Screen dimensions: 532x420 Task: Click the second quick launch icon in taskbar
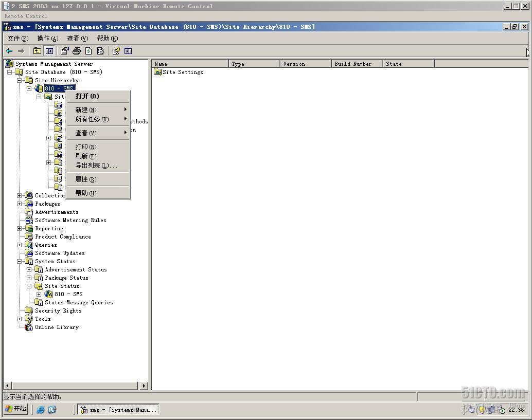click(52, 410)
